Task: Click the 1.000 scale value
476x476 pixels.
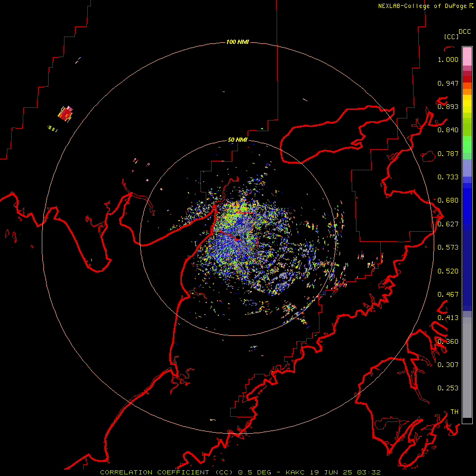Action: pos(448,59)
